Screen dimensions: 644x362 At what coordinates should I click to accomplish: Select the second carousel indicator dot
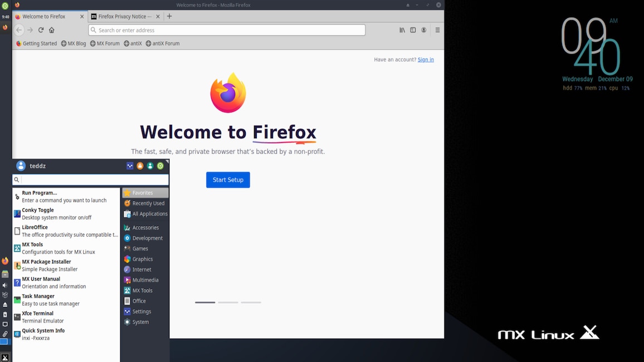[x=228, y=302]
